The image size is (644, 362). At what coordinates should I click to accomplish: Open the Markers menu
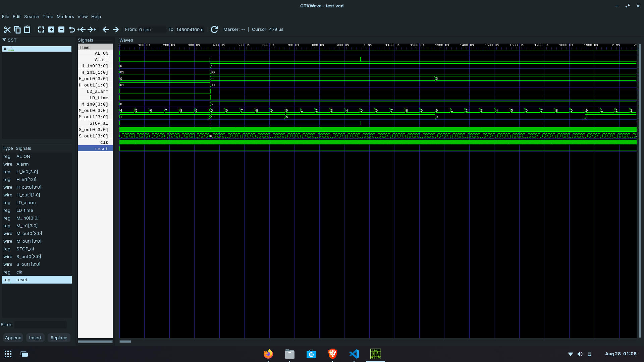coord(65,16)
